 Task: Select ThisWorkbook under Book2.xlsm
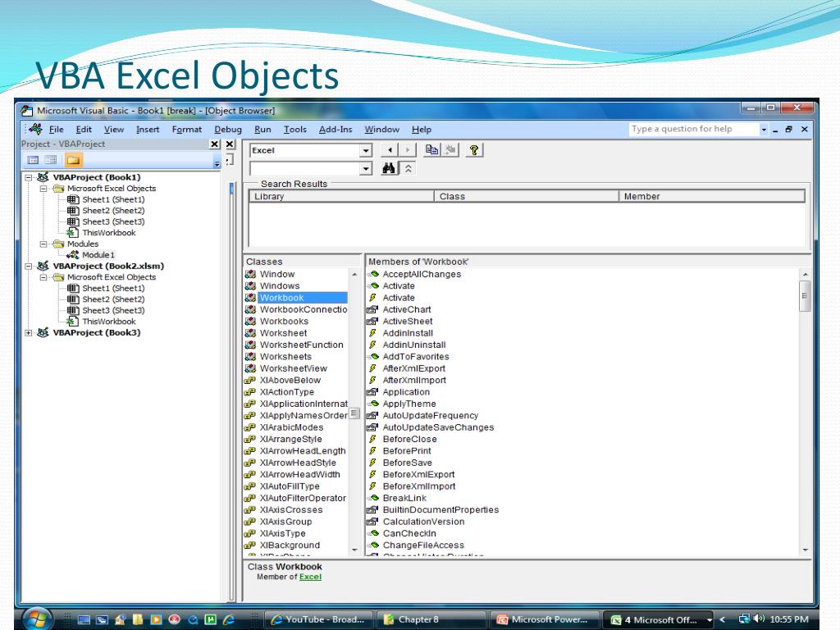coord(109,322)
